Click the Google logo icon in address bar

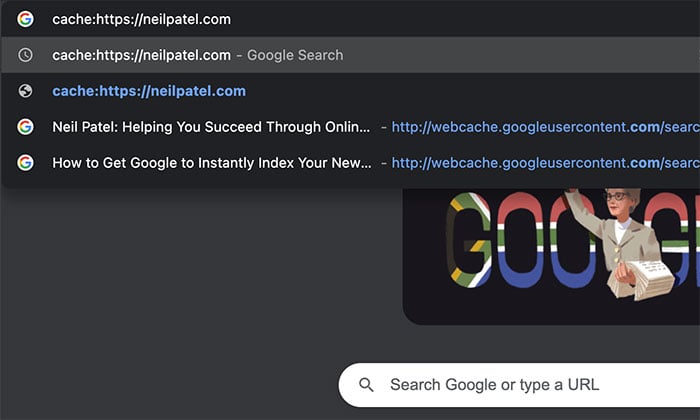click(25, 19)
